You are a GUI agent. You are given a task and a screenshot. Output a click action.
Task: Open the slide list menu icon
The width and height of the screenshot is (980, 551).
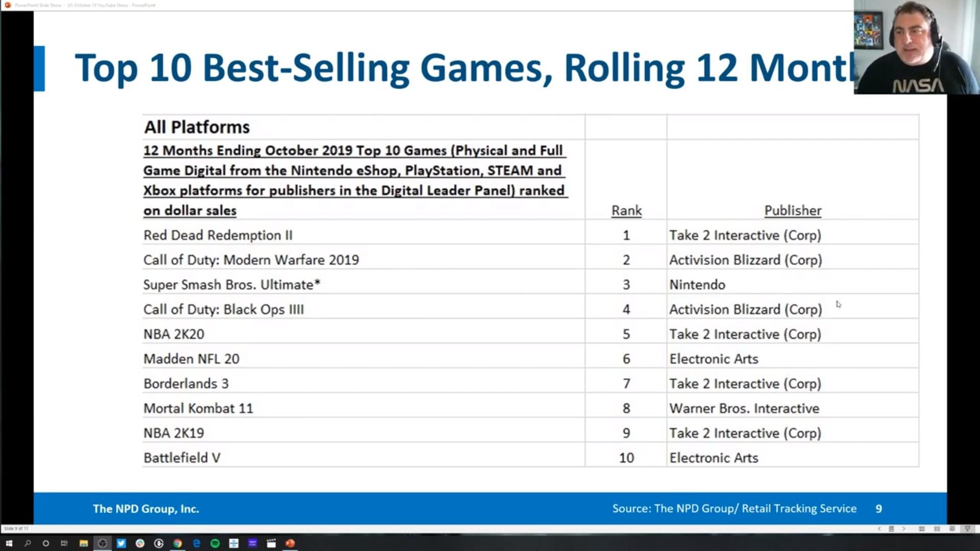click(891, 529)
